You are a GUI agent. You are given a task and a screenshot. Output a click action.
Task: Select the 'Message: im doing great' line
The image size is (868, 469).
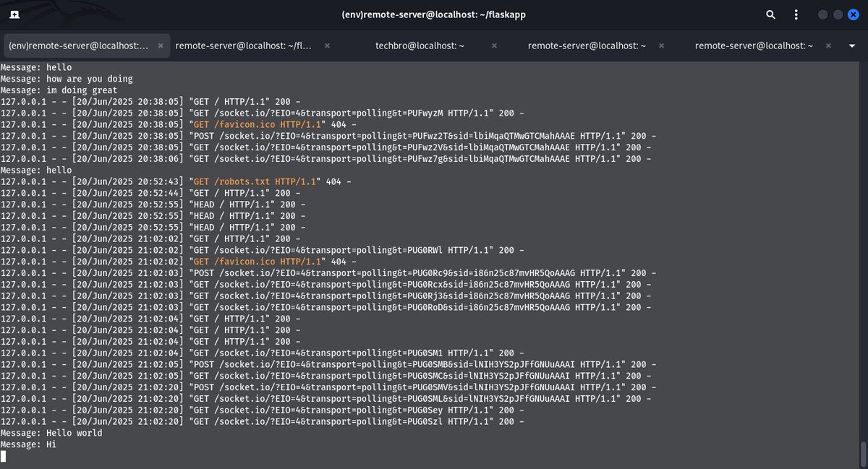pos(59,90)
